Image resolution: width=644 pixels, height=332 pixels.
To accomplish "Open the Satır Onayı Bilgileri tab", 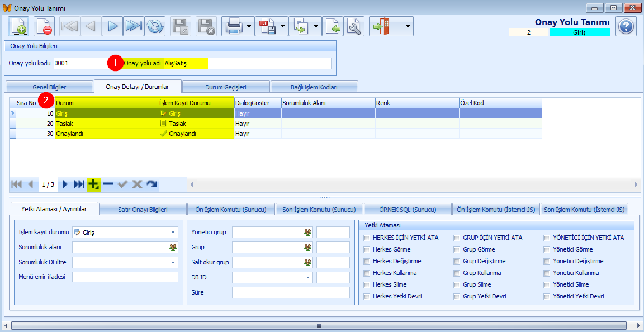I will pos(142,210).
